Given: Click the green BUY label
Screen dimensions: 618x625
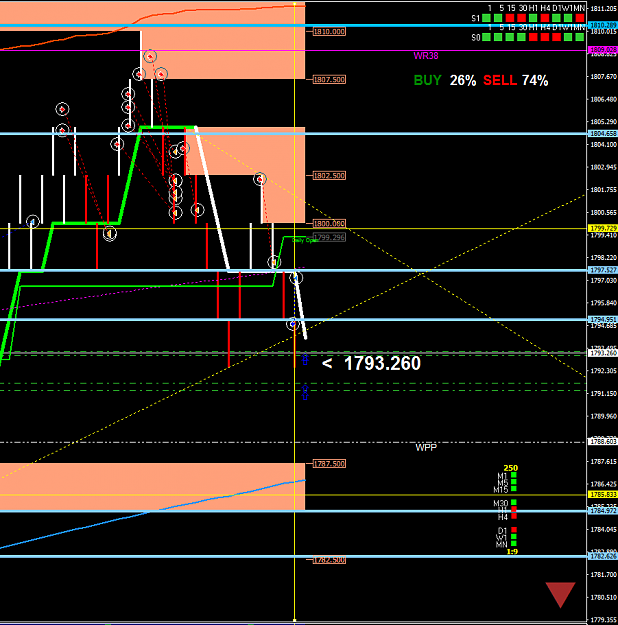Looking at the screenshot, I should [x=427, y=81].
